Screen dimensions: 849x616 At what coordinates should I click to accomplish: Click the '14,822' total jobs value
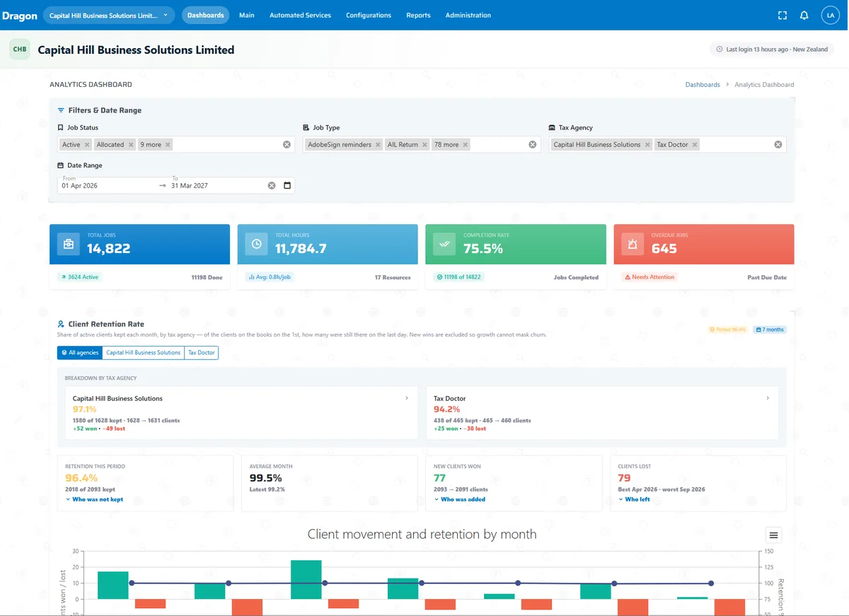tap(109, 249)
